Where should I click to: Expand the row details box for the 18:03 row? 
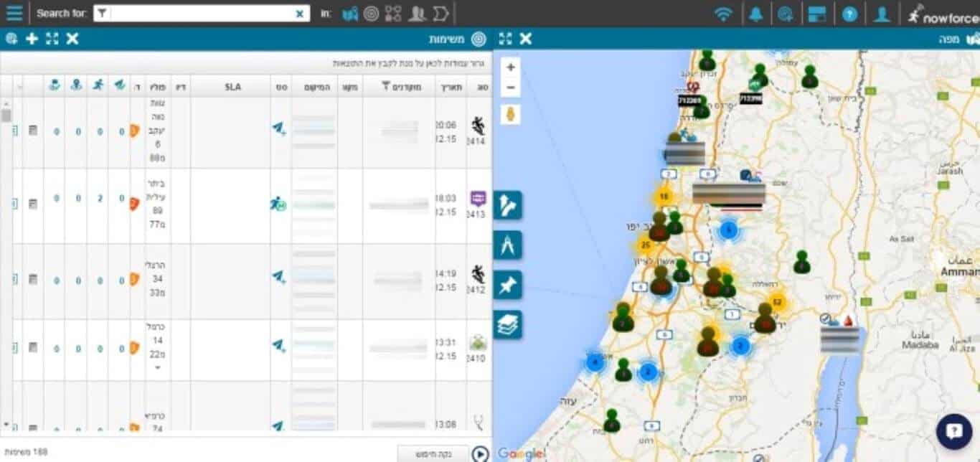(x=16, y=204)
